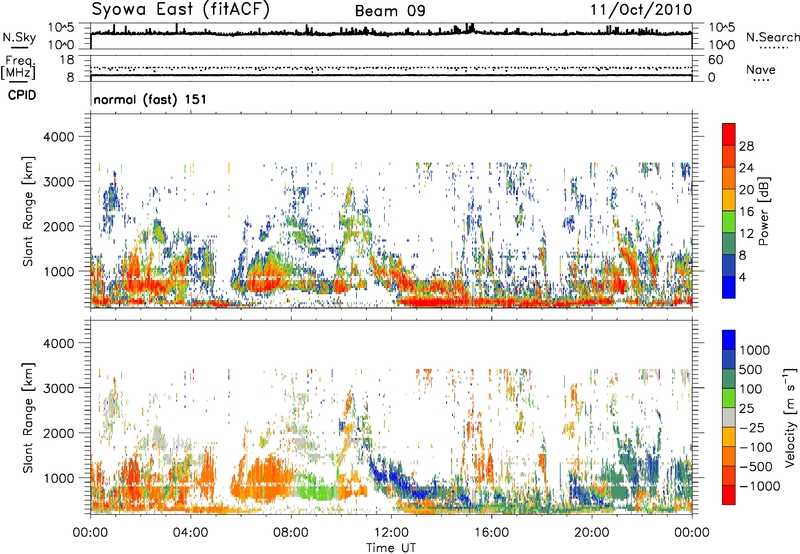Click the 'normal (fast) 151' text
This screenshot has height=554, width=800.
click(x=150, y=99)
